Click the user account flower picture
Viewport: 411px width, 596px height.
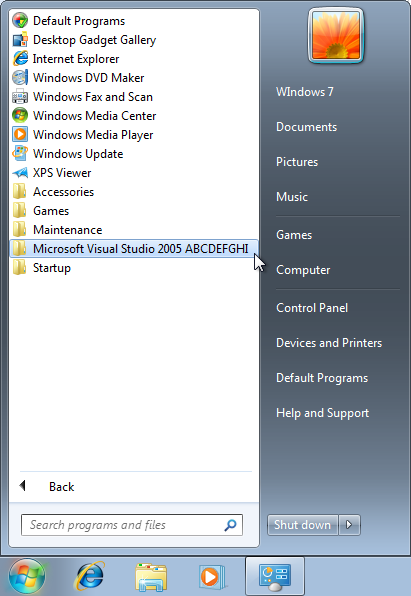[336, 35]
